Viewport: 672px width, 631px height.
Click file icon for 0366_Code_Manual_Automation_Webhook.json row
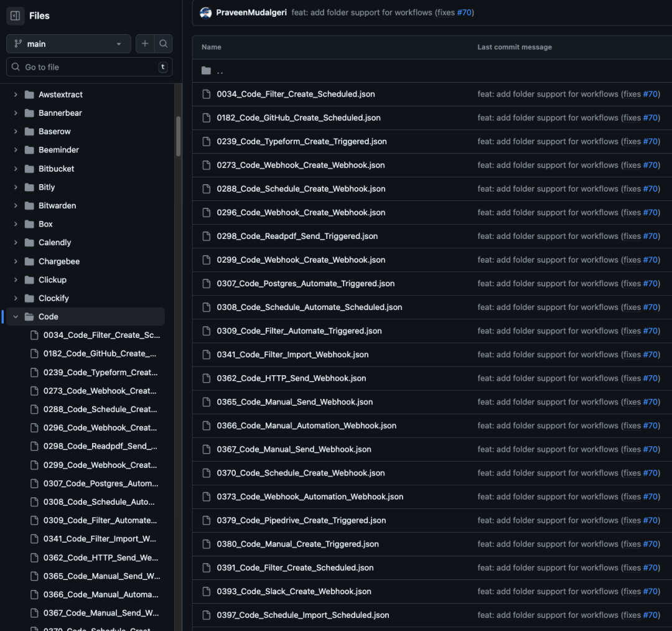coord(206,425)
